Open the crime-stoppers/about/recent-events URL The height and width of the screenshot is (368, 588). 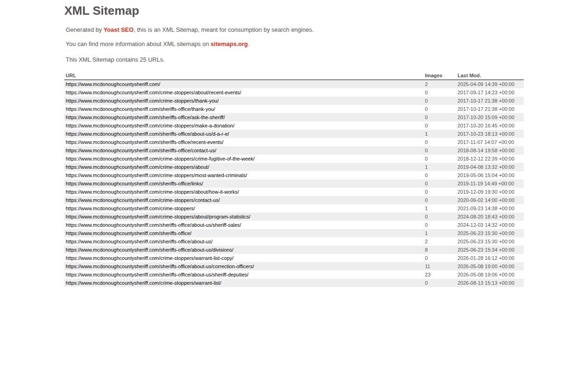[x=153, y=92]
